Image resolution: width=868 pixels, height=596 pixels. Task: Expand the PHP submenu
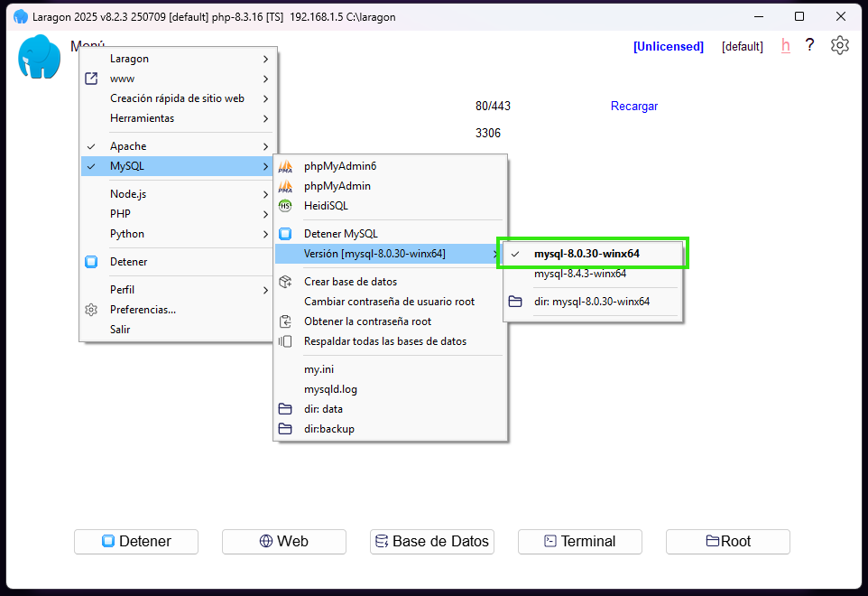[120, 214]
